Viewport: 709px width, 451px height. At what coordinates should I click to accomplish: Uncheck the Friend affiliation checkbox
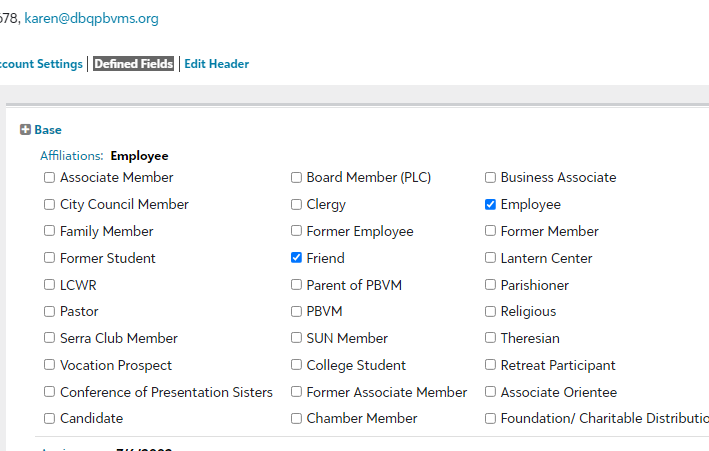tap(296, 258)
